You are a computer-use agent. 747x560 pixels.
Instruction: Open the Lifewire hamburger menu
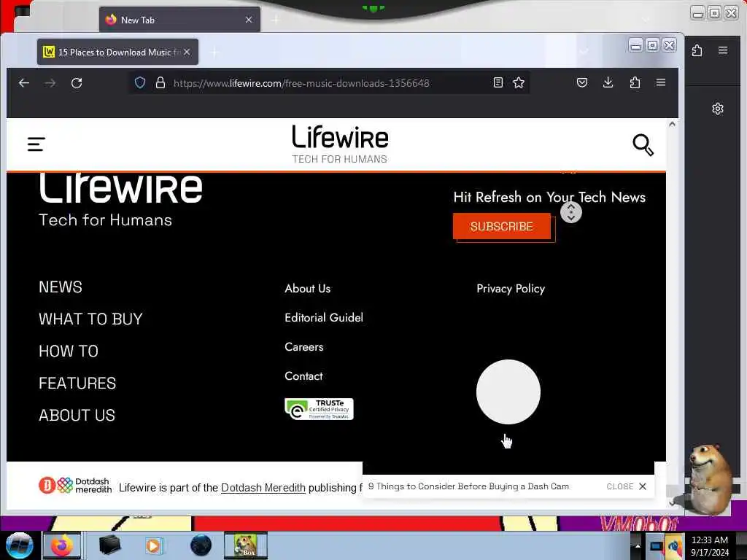point(36,144)
